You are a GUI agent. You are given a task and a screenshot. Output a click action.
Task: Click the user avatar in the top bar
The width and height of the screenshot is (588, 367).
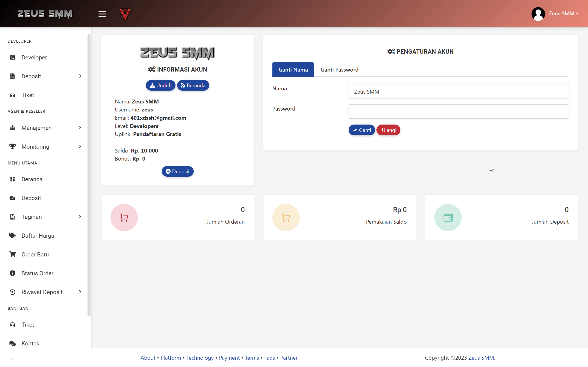pos(538,14)
